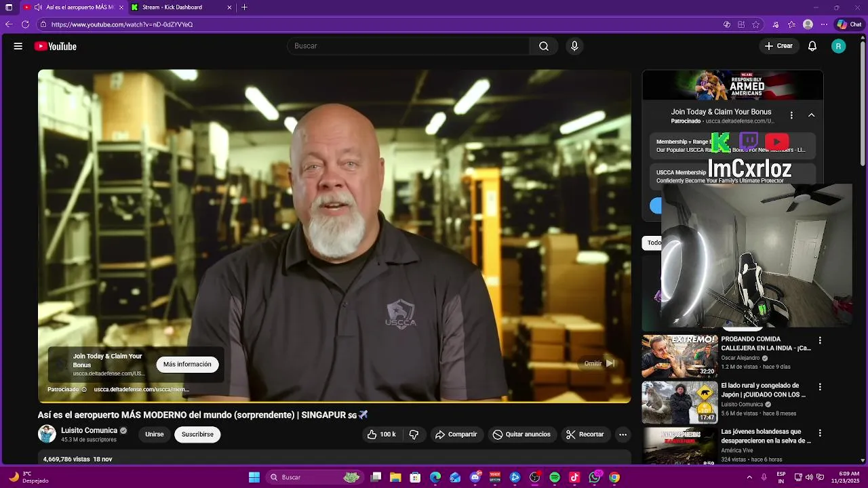868x488 pixels.
Task: Subscribe with the Suscribirse button
Action: [x=197, y=434]
